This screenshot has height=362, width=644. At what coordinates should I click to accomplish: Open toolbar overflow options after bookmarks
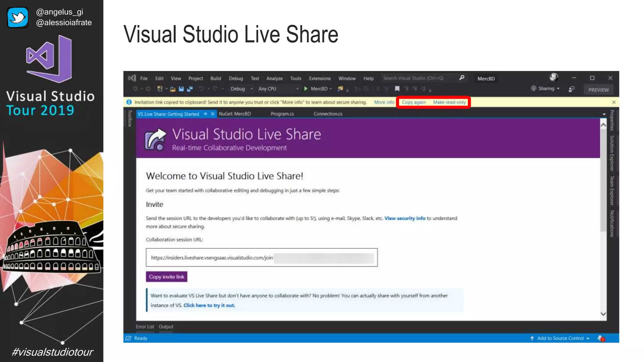coord(430,90)
